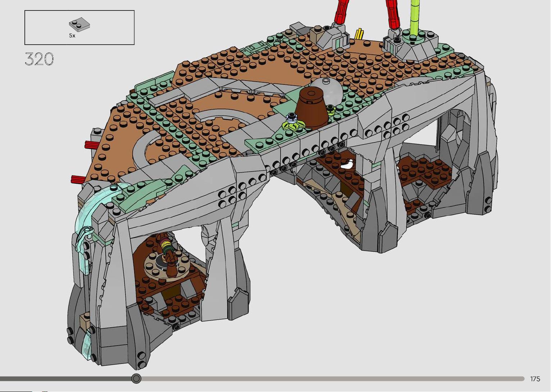551x392 pixels.
Task: Click the page progress slider handle
Action: (x=136, y=378)
